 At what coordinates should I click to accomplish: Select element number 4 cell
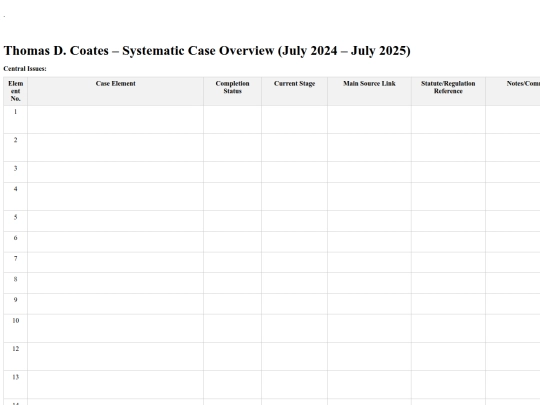click(x=15, y=197)
